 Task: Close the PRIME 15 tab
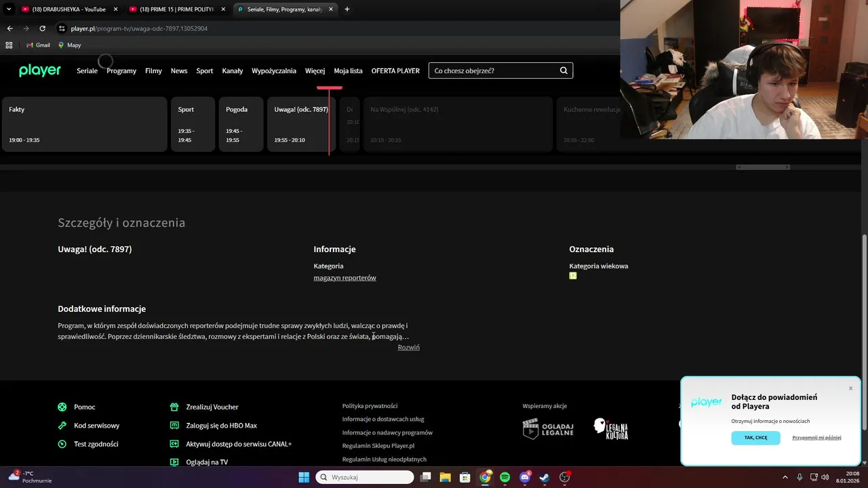pyautogui.click(x=223, y=9)
